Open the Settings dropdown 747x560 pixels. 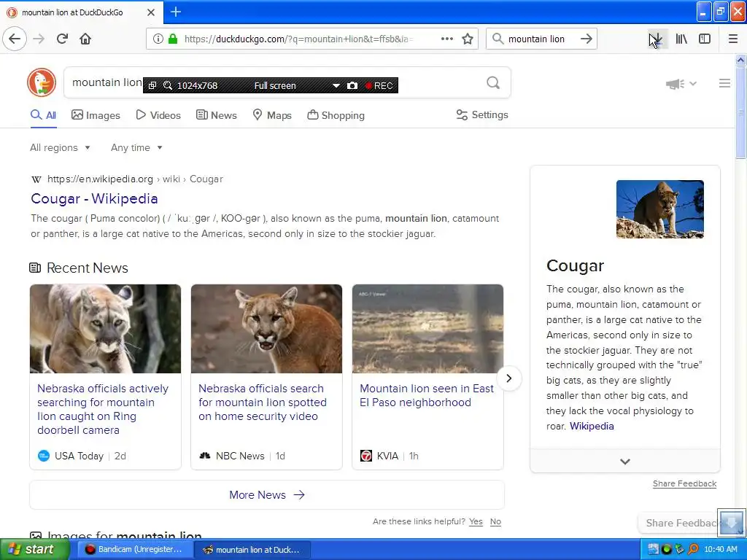point(482,114)
